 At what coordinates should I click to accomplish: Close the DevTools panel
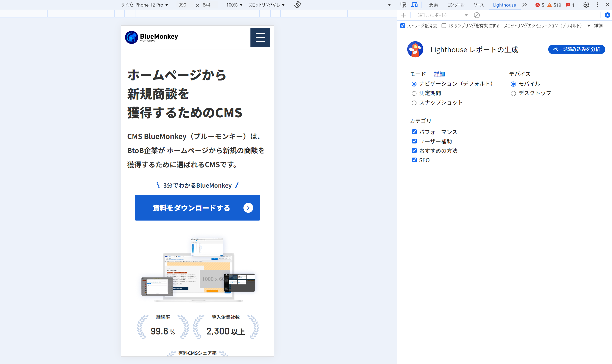point(608,5)
